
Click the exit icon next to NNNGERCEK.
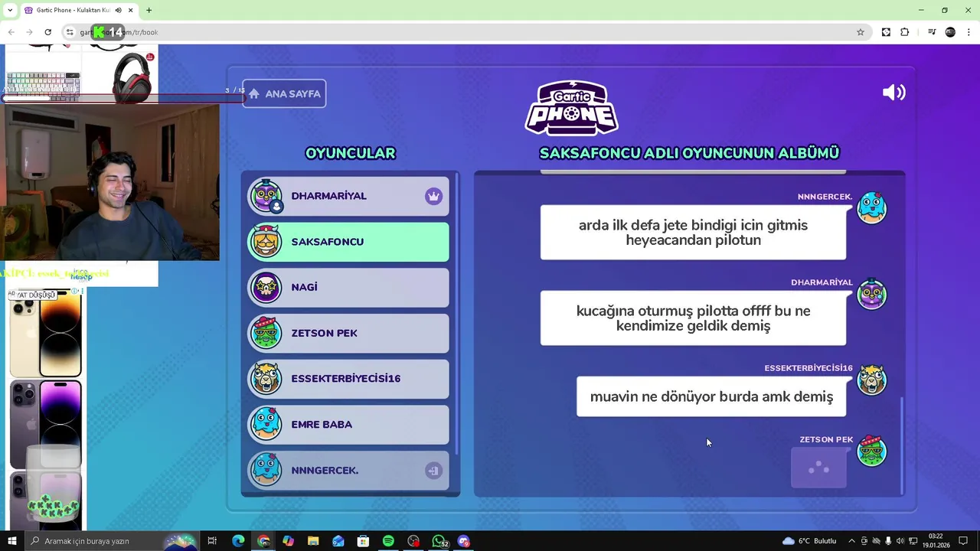pos(433,471)
